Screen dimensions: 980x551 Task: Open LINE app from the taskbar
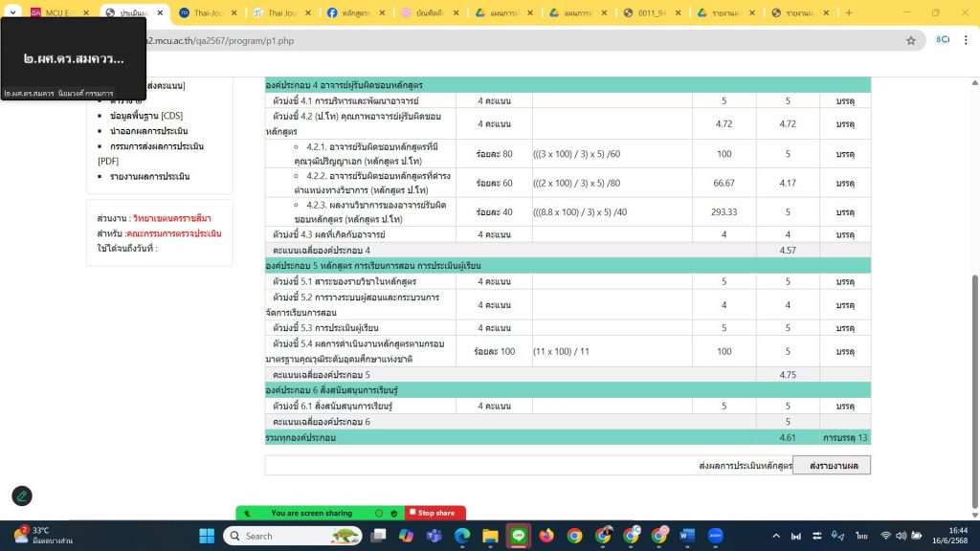tap(519, 536)
